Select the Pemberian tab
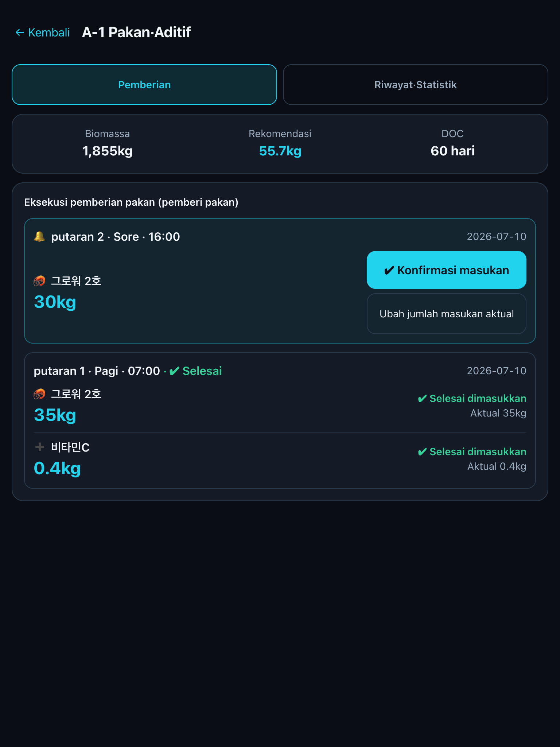This screenshot has height=747, width=560. [x=144, y=85]
